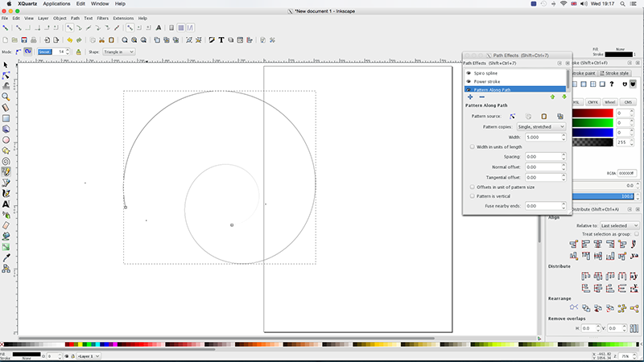Remove path effect with minus icon

coord(481,97)
